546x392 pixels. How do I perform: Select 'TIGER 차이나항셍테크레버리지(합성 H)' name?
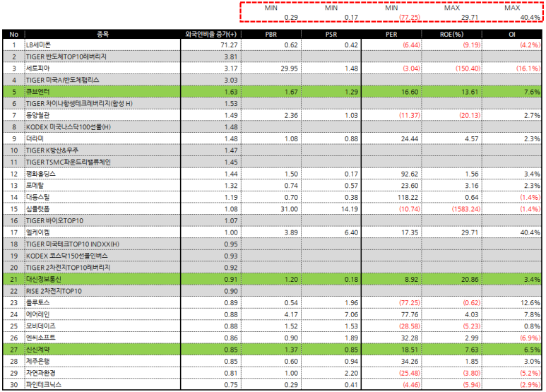click(79, 103)
